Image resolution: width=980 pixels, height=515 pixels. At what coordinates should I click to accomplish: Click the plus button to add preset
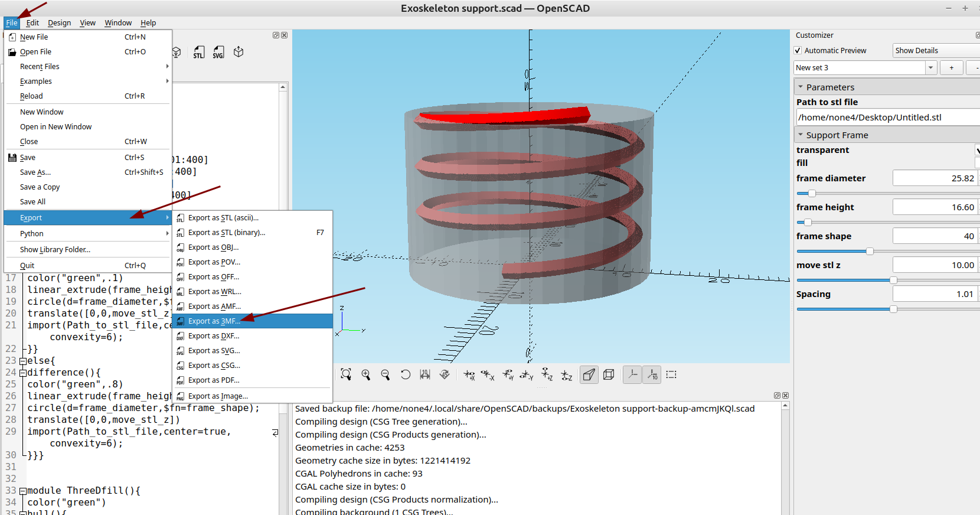(952, 68)
